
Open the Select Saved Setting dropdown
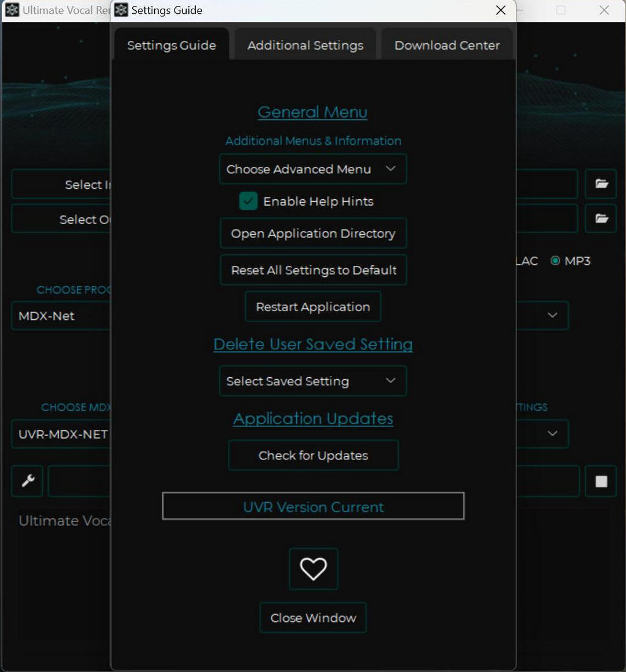[312, 381]
